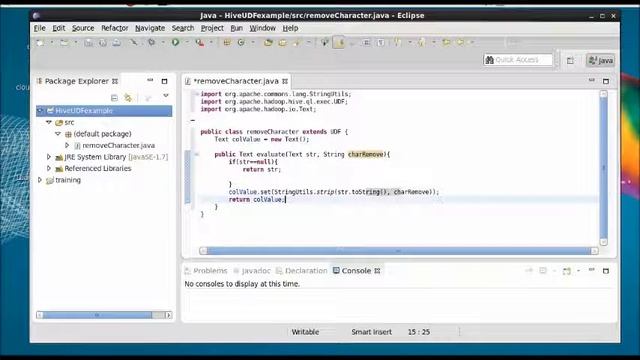Screen dimensions: 640x360
Task: Click the editor horizontal scrollbar
Action: [399, 251]
